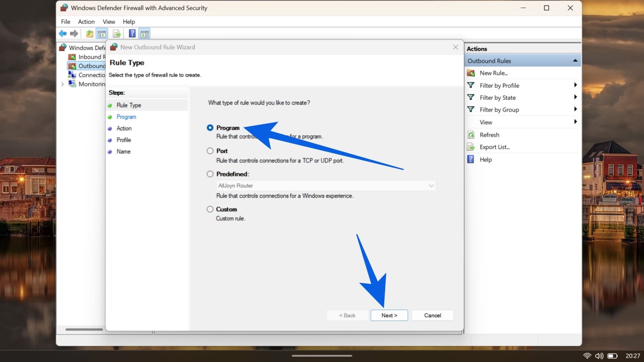
Task: Click the battery icon in system tray
Action: point(612,356)
